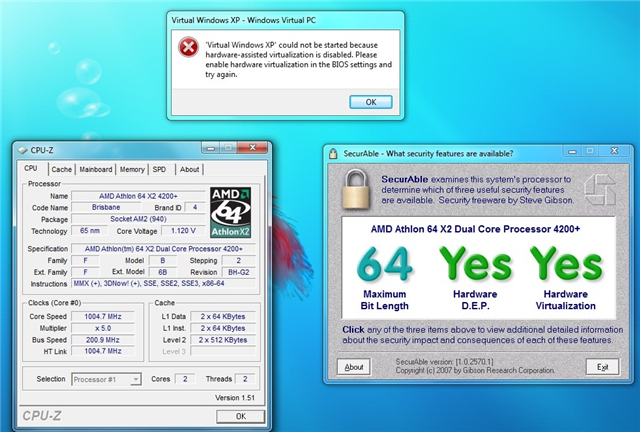Click the Code Name value Brisbane
Viewport: 640px width, 432px height.
click(x=106, y=207)
